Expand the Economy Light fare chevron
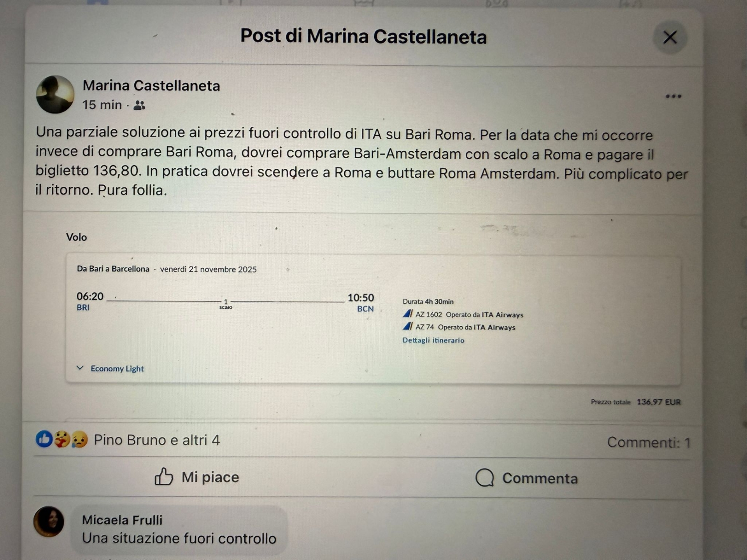The height and width of the screenshot is (560, 747). (x=80, y=368)
